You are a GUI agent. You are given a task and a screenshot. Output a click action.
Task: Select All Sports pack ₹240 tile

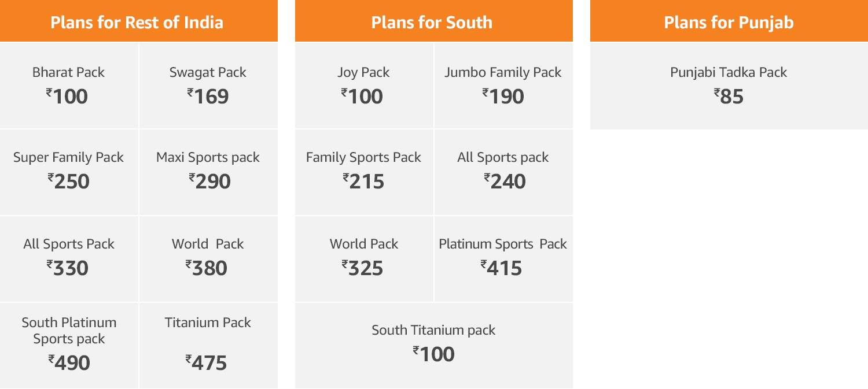503,172
